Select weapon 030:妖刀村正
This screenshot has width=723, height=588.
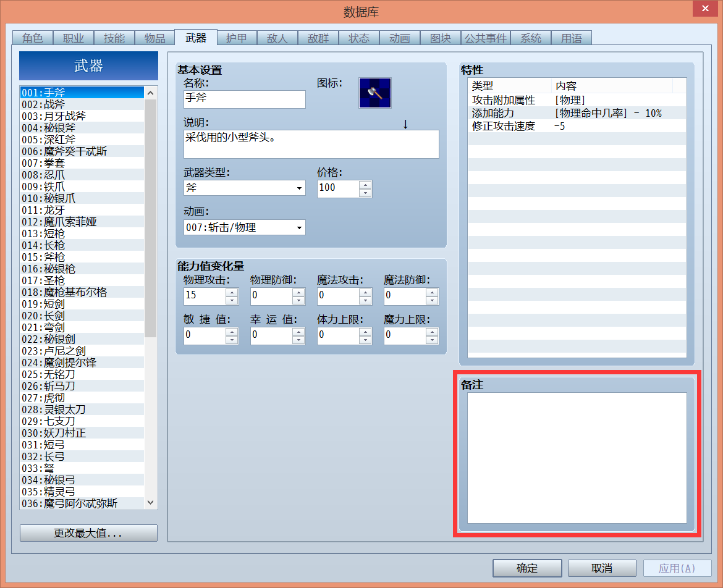point(82,433)
